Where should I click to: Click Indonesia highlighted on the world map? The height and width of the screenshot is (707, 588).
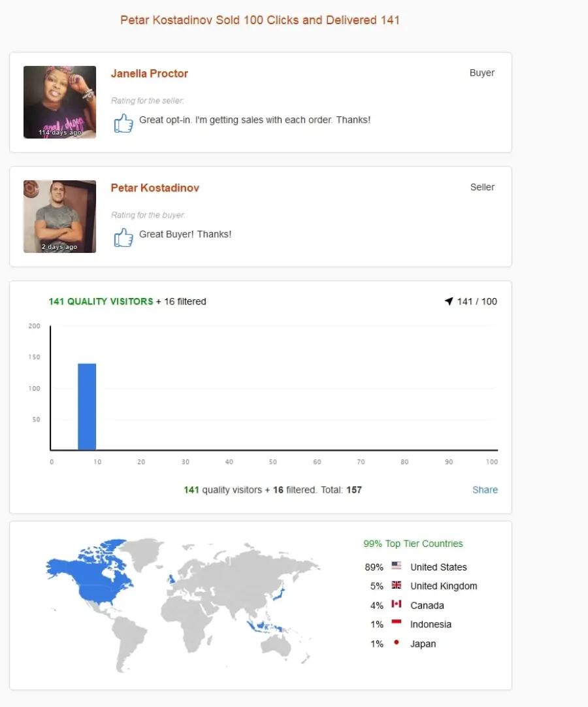click(x=264, y=627)
